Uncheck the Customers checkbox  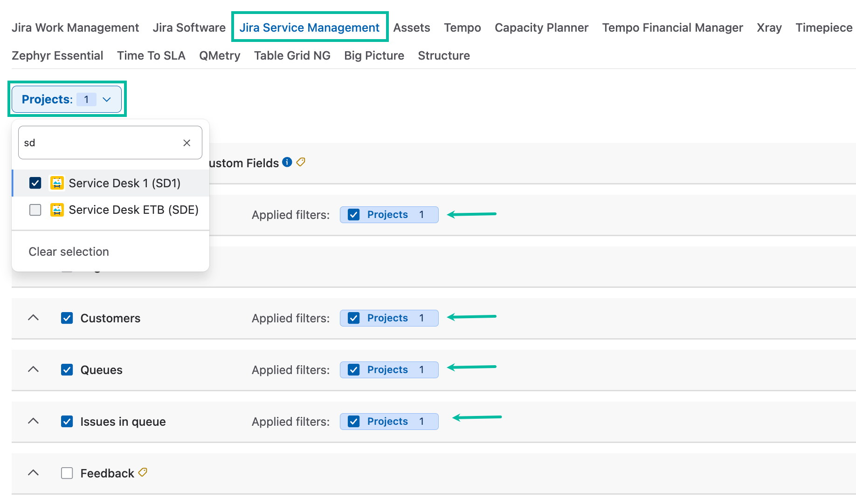click(67, 318)
